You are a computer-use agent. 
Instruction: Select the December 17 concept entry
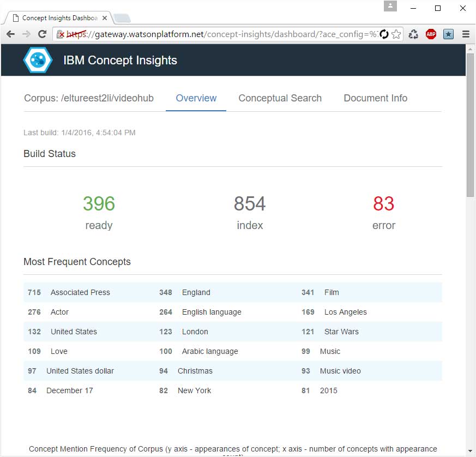(61, 390)
